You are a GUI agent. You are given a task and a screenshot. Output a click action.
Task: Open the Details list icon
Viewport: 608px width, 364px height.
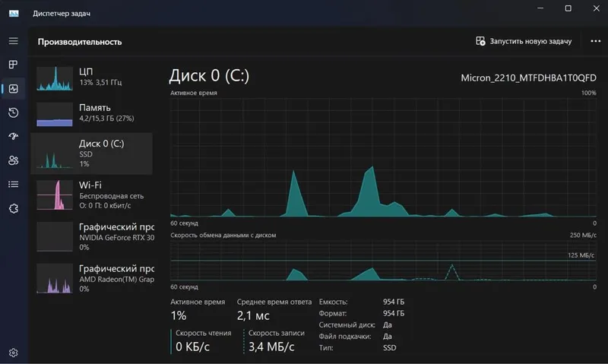click(x=13, y=184)
